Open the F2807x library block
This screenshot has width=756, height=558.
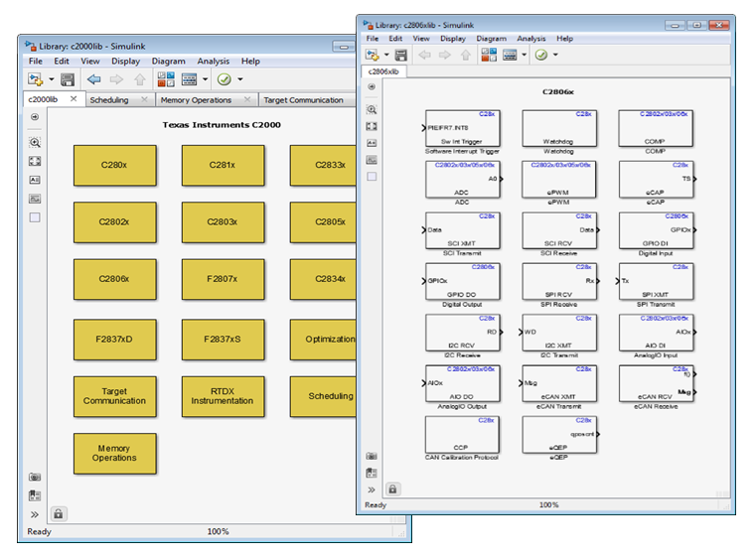click(223, 279)
